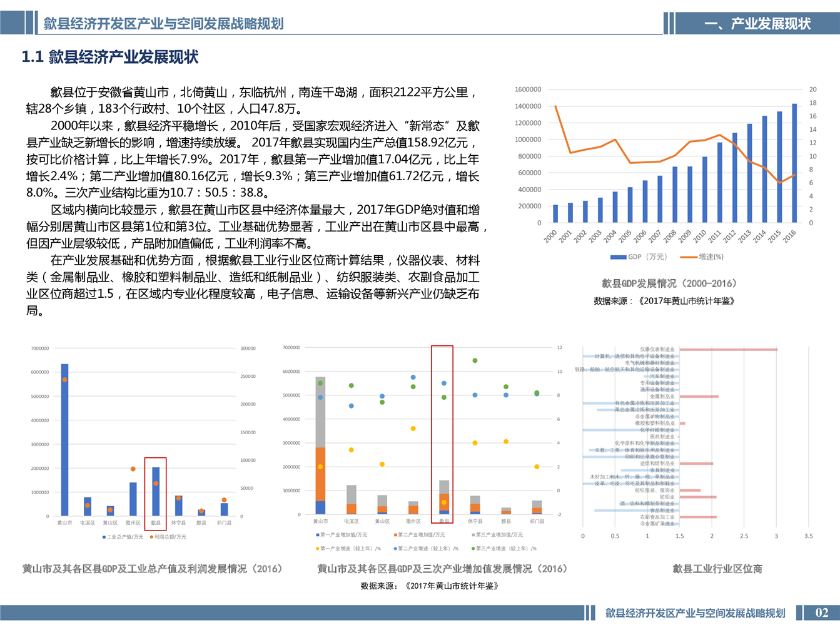Click the 2000 bar in the GDP chart

(555, 213)
